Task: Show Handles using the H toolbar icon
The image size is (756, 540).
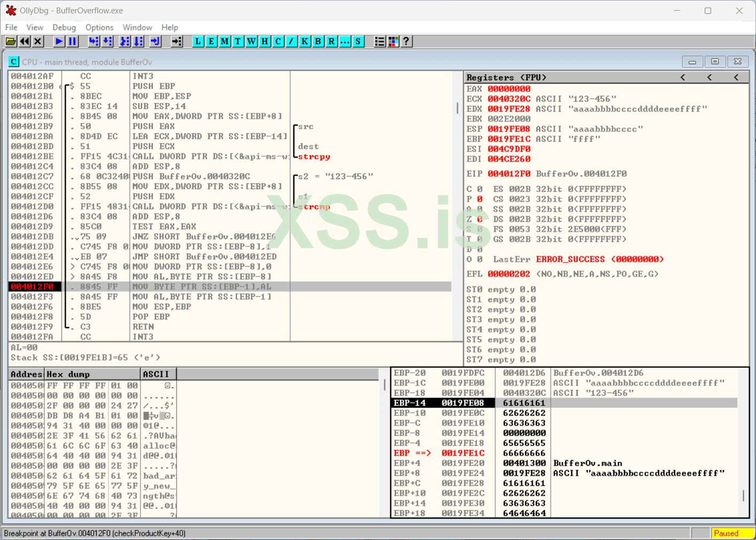Action: (x=265, y=41)
